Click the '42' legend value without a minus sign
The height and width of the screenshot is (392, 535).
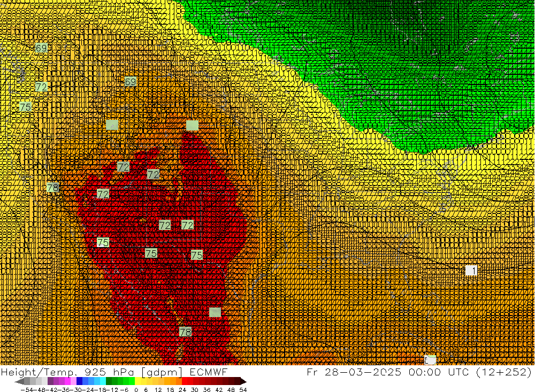click(219, 390)
